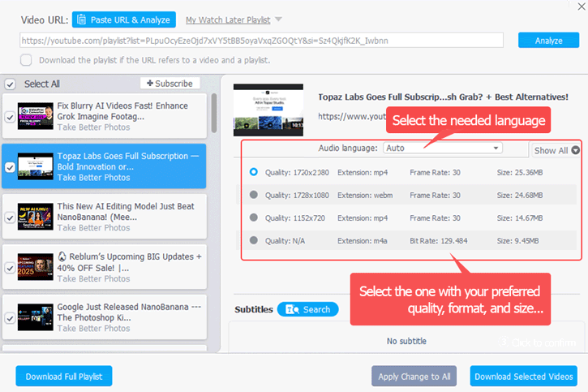The height and width of the screenshot is (392, 588).
Task: Click the 'Size: 25.36MB' value
Action: [520, 173]
